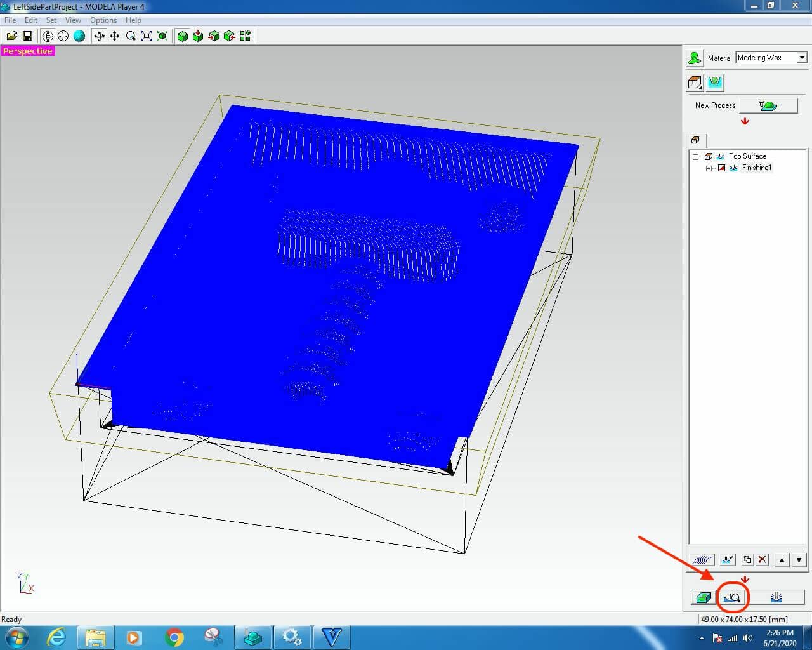Open Google Chrome from taskbar
The image size is (812, 650).
tap(174, 637)
